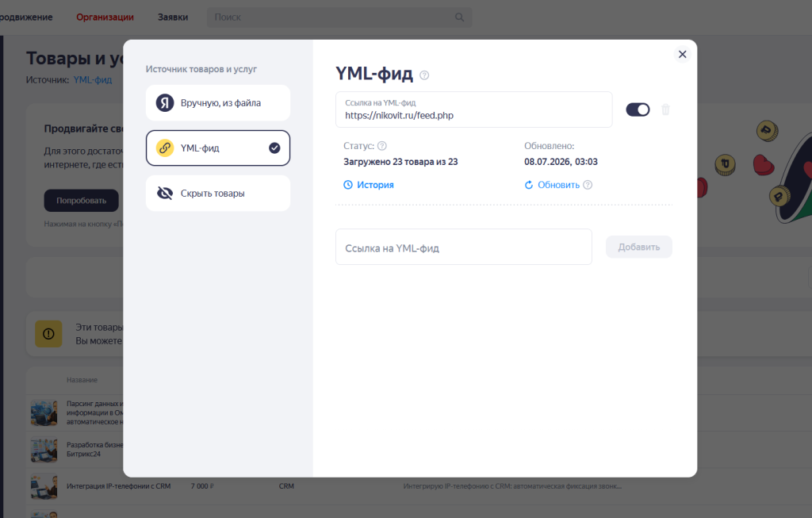
Task: Click the help icon next to Обновить
Action: coord(588,185)
